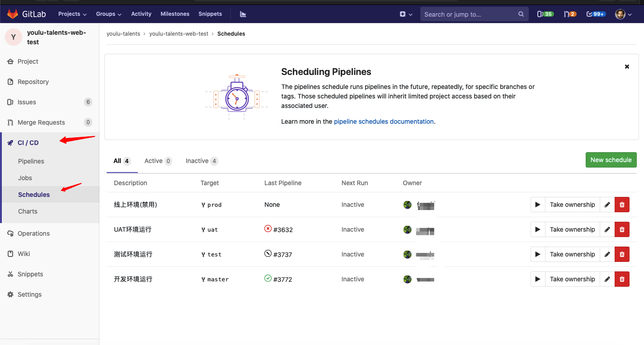Screen dimensions: 644x345
Task: Expand the Projects dropdown menu
Action: pos(72,14)
